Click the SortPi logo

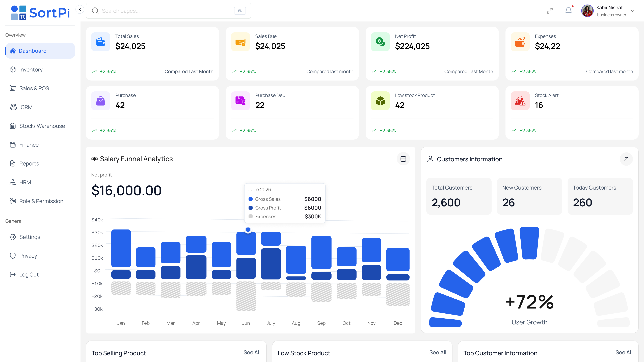40,13
